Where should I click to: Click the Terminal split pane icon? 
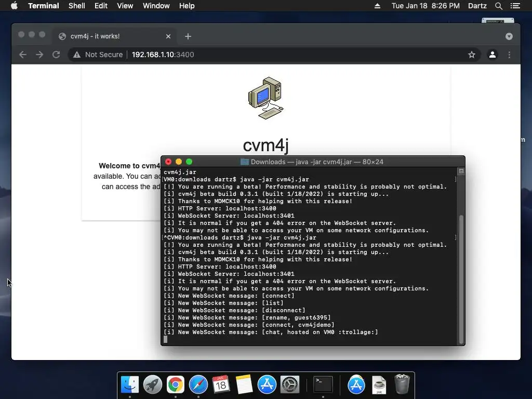[x=461, y=171]
